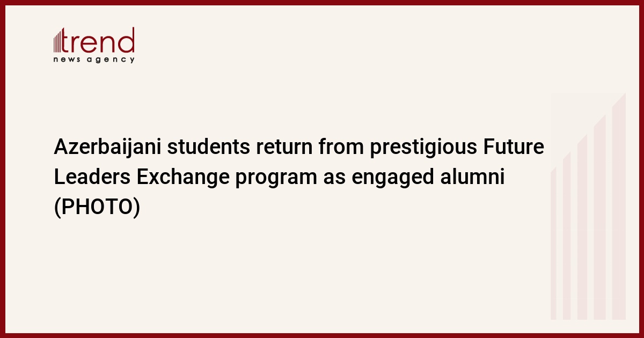Click the 'news agency' tagline under logo

pyautogui.click(x=94, y=60)
